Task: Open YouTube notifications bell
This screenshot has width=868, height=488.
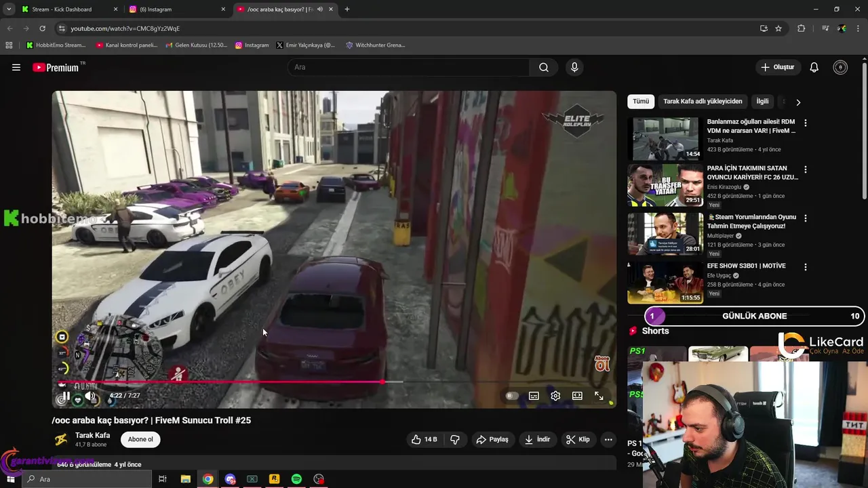Action: click(x=814, y=67)
